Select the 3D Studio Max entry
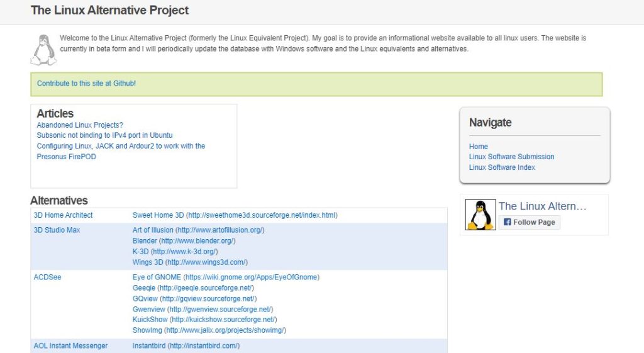The width and height of the screenshot is (644, 353). tap(57, 230)
